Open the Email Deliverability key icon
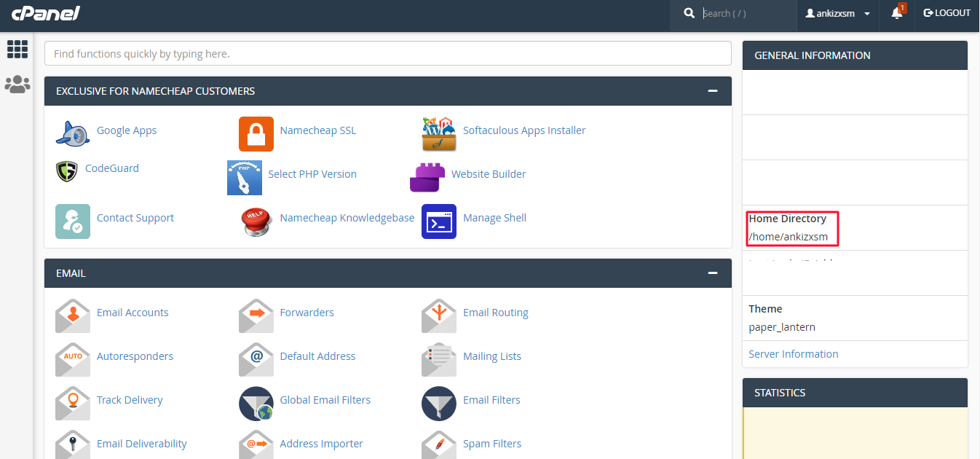This screenshot has width=980, height=459. tap(73, 444)
